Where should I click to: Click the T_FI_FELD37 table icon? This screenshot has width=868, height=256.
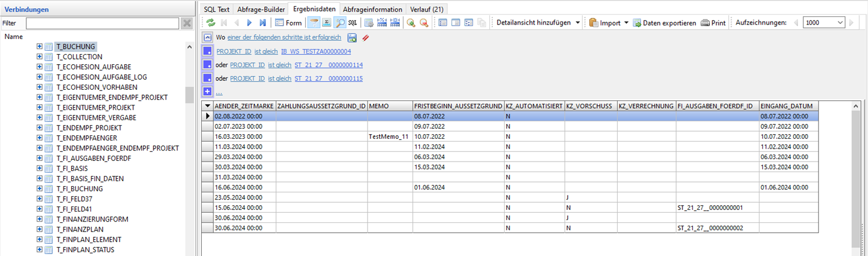coord(49,199)
